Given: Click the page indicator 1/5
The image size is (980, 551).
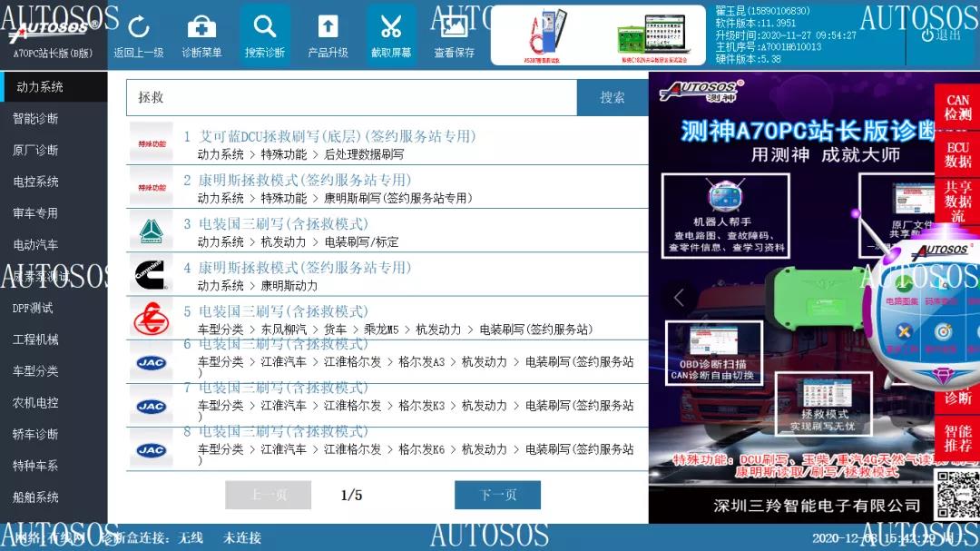Looking at the screenshot, I should [x=351, y=496].
